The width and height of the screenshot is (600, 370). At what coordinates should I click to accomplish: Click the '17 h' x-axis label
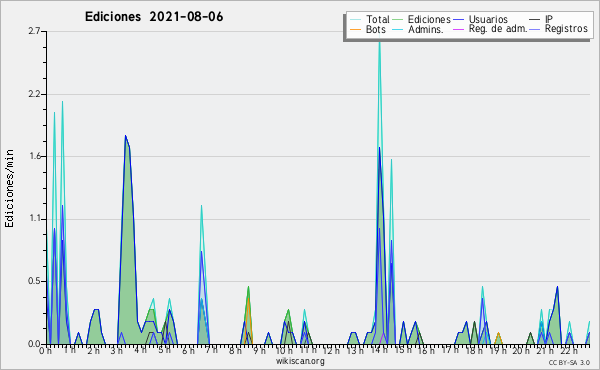tap(449, 350)
